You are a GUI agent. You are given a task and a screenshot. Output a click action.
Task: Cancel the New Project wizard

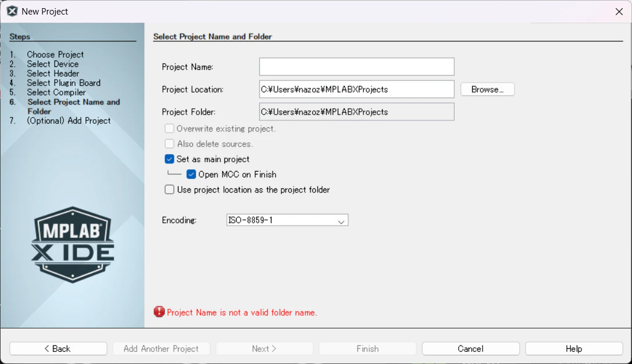[x=471, y=349]
